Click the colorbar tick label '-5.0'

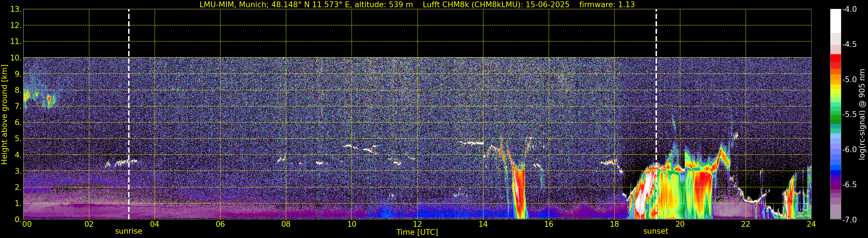tap(850, 80)
